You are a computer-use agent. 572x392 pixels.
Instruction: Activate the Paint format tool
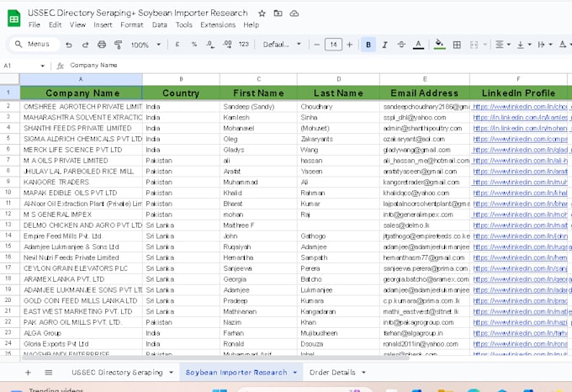pyautogui.click(x=119, y=45)
